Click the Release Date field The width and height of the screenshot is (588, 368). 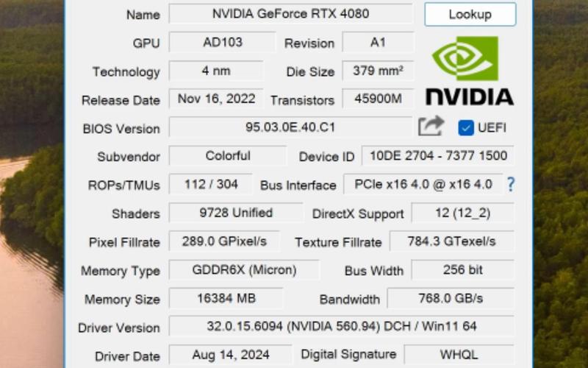tap(216, 99)
